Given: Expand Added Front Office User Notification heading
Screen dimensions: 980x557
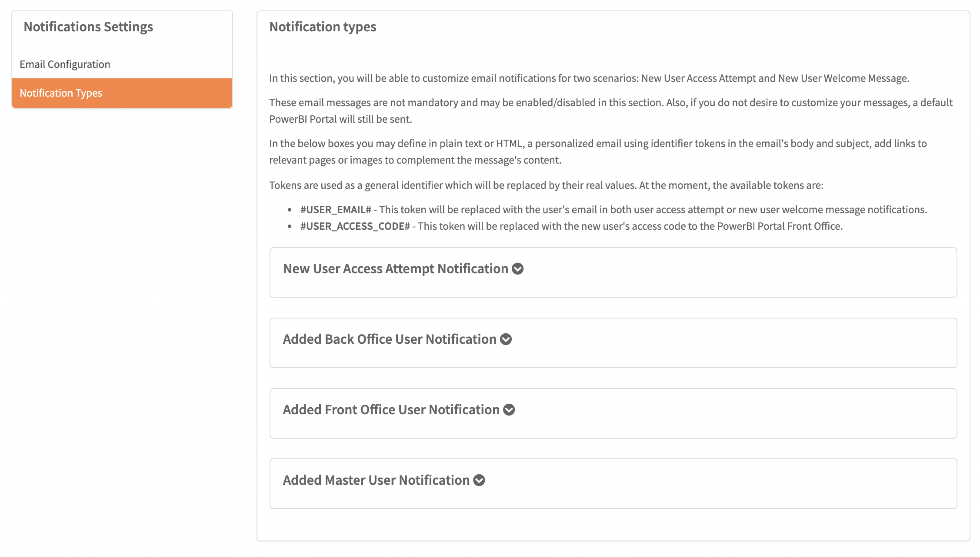Looking at the screenshot, I should (391, 410).
